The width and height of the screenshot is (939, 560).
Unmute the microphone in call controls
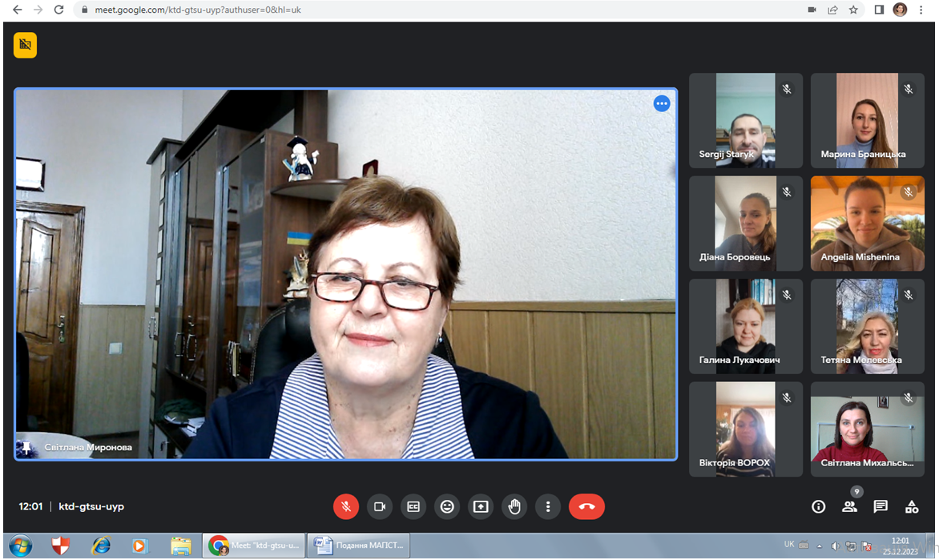[346, 506]
